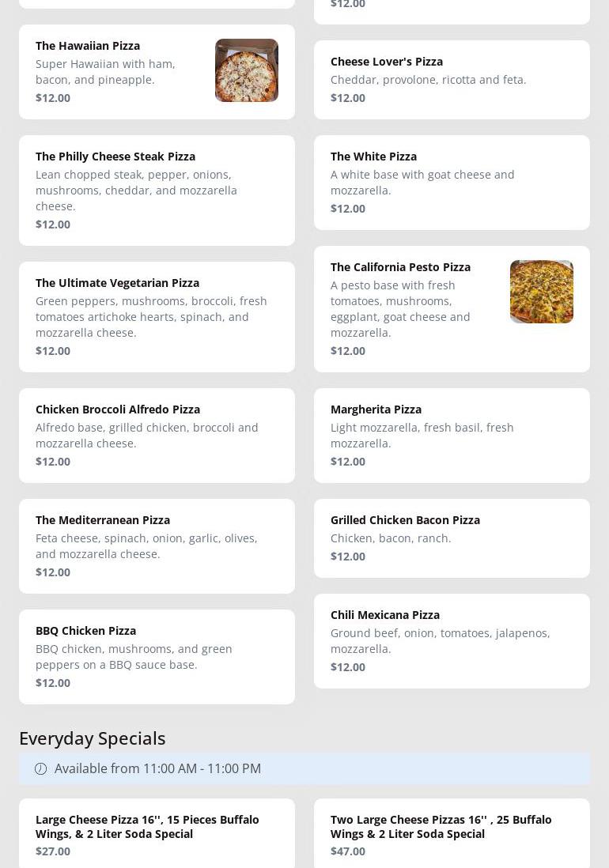Click the Margherita Pizza $12.00 price
Screen dimensions: 609x868
click(x=348, y=462)
